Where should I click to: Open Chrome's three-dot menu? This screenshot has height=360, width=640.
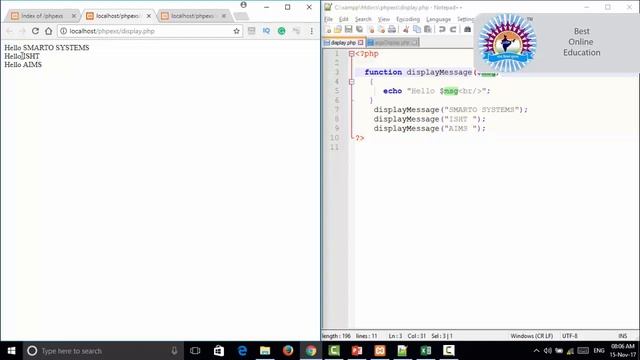(x=311, y=31)
